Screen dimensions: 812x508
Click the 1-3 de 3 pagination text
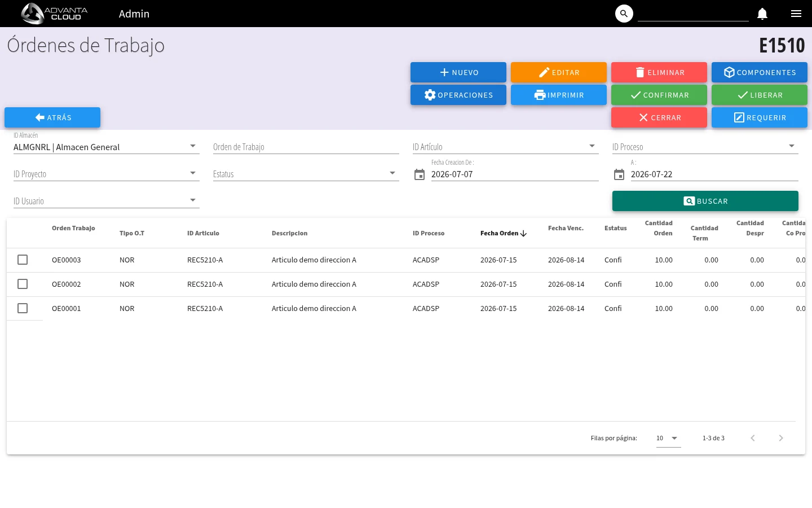[x=713, y=438]
